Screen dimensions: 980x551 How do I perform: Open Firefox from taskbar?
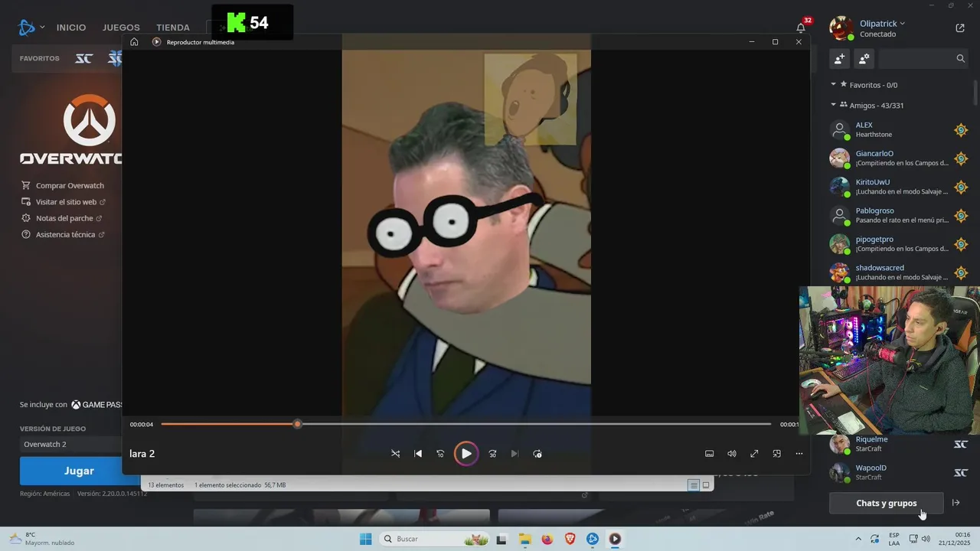(547, 539)
